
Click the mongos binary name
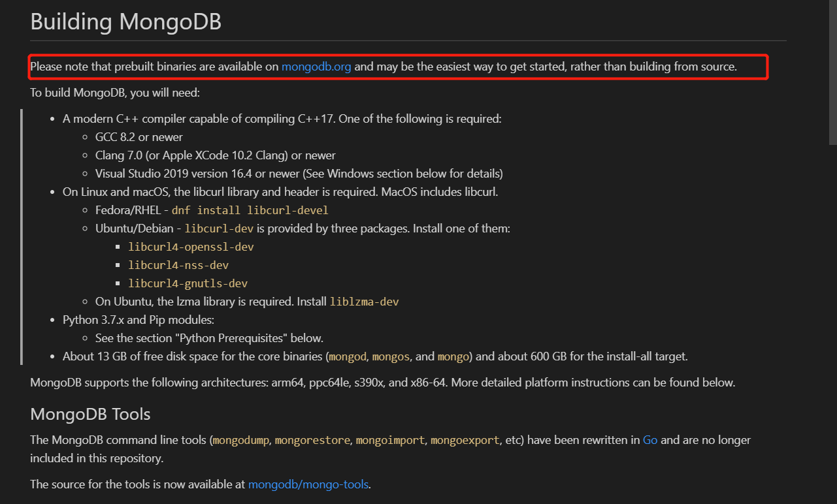click(391, 356)
